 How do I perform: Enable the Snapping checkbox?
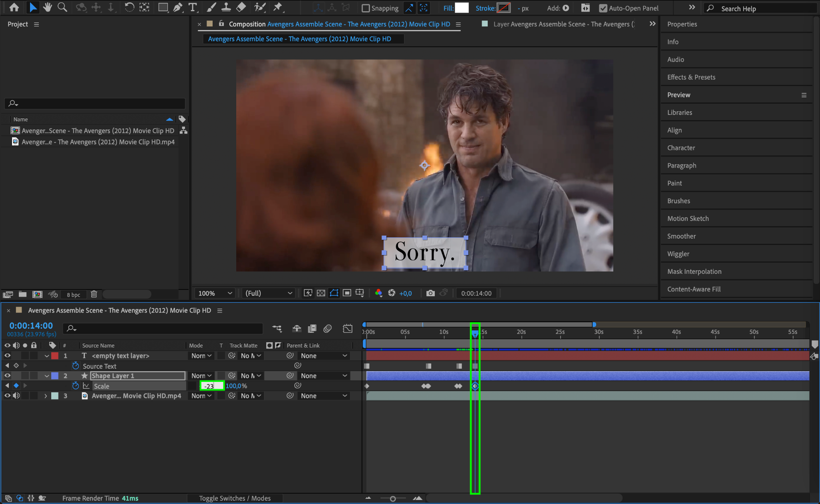(x=366, y=8)
